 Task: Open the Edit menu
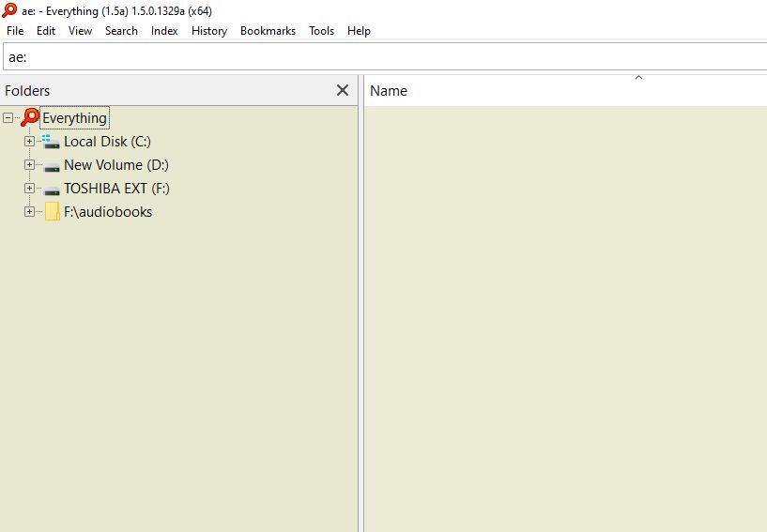46,31
